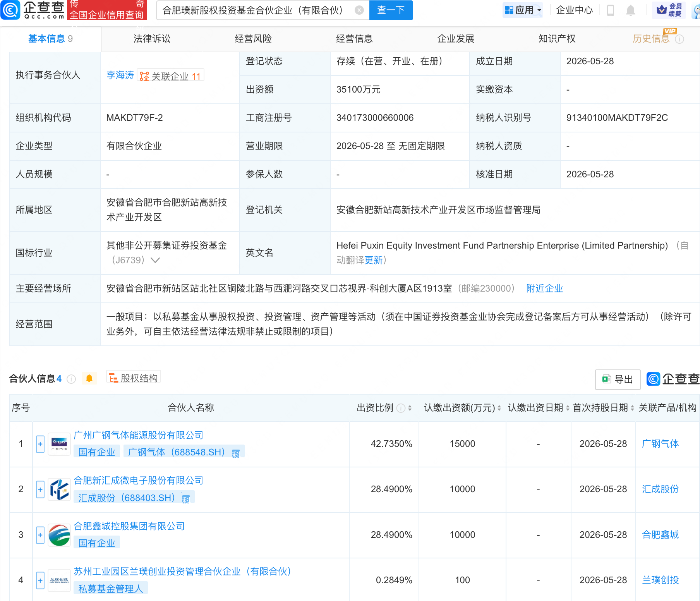Sort by 认缴出资额(万元) column arrows
700x601 pixels.
pyautogui.click(x=499, y=408)
